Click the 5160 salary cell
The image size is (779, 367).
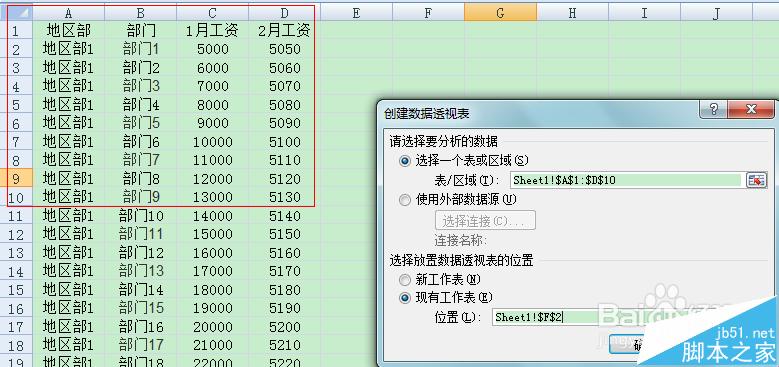click(285, 253)
